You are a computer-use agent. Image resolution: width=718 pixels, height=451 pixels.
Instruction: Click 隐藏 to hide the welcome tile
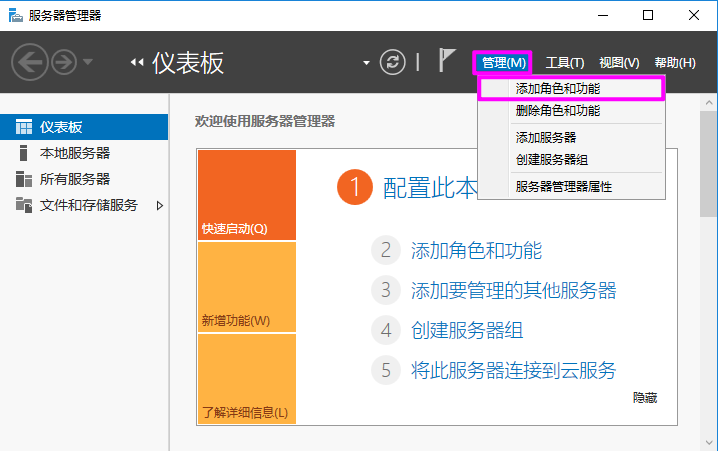pyautogui.click(x=645, y=397)
